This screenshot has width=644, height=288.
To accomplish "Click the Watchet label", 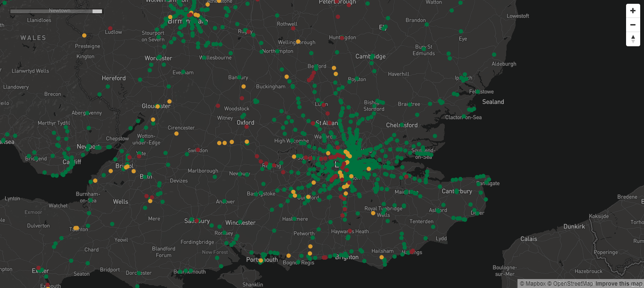I will (x=58, y=205).
